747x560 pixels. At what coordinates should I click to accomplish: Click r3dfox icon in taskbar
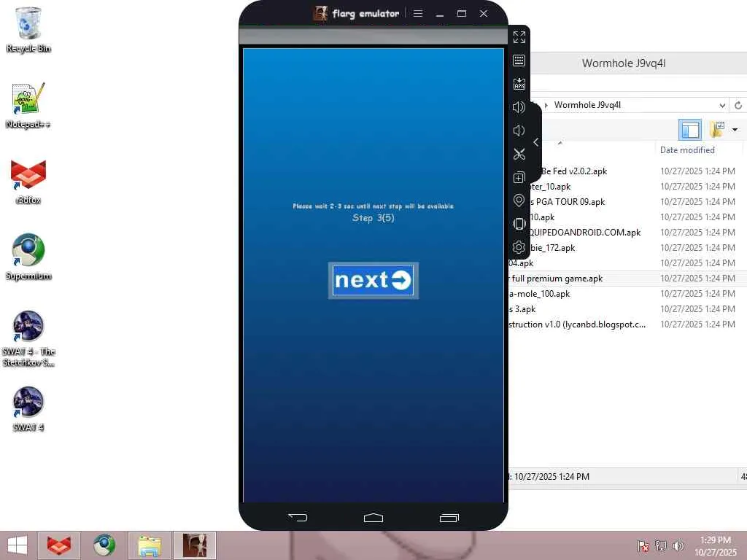[59, 545]
